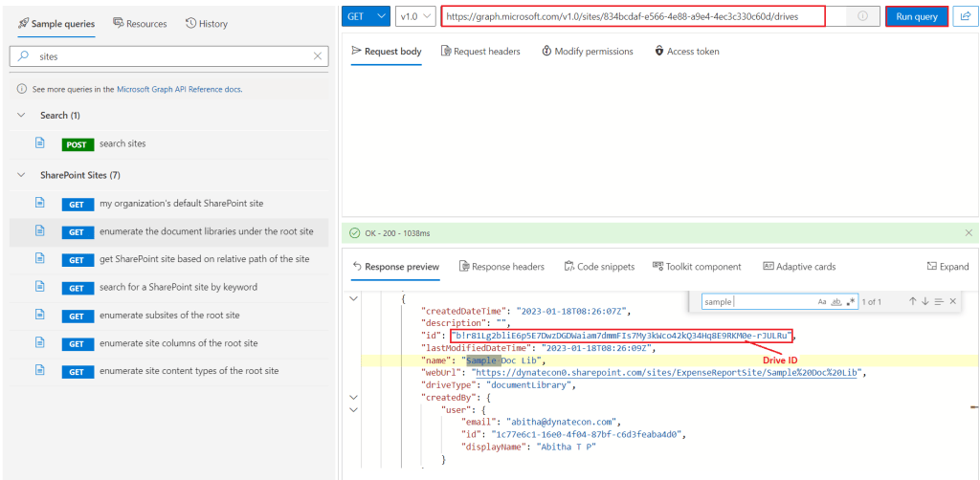Toggle regular expression search option
Screen dimensions: 980x480
point(850,301)
